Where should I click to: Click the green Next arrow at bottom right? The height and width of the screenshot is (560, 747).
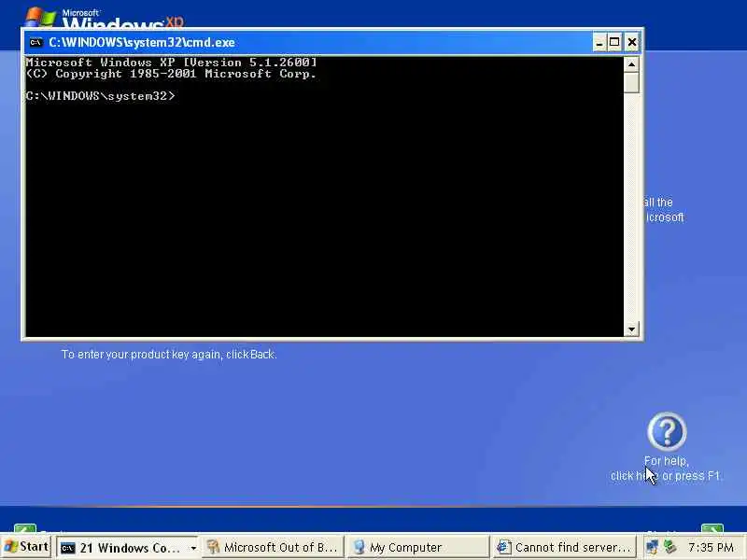pyautogui.click(x=712, y=527)
